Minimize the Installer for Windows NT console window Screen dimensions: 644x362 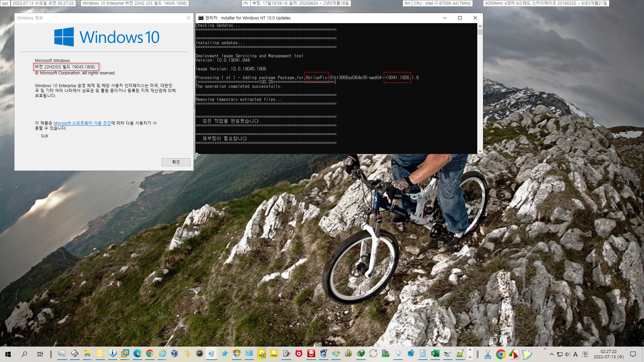coord(445,18)
